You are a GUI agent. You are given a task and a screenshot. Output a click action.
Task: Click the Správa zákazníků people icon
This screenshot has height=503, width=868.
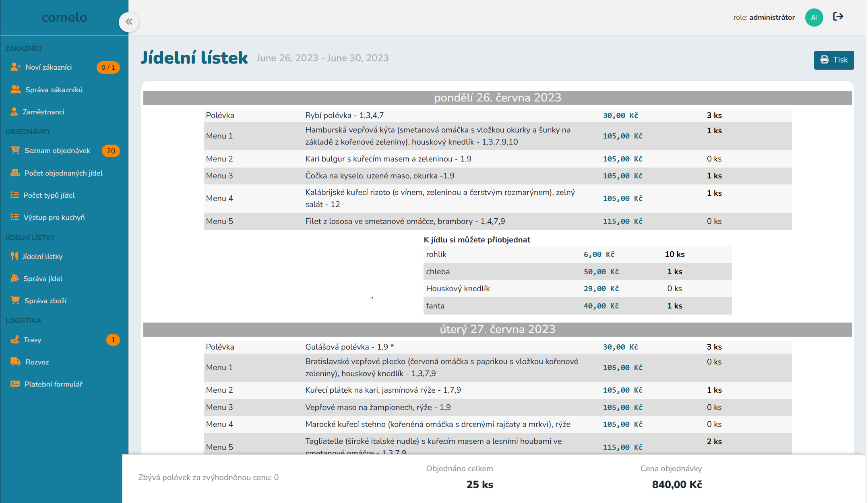pyautogui.click(x=16, y=89)
